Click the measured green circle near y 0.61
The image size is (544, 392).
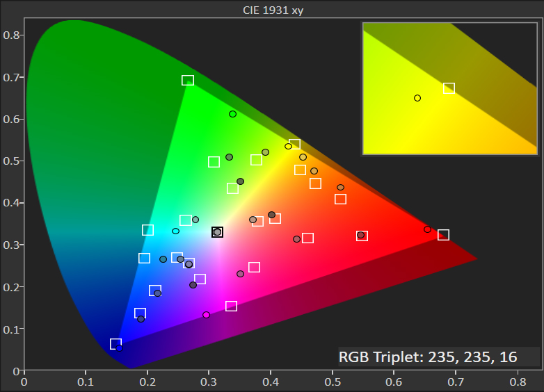[x=233, y=114]
